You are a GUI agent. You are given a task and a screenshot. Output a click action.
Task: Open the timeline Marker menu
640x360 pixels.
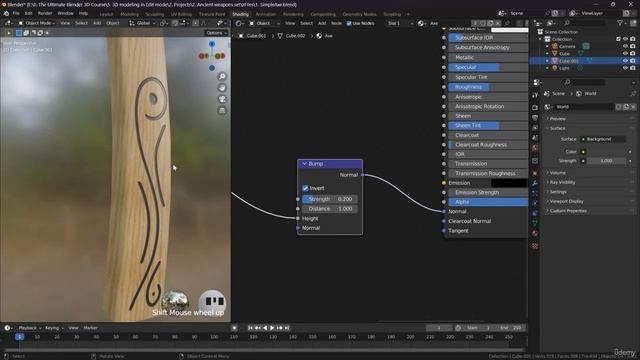(91, 328)
